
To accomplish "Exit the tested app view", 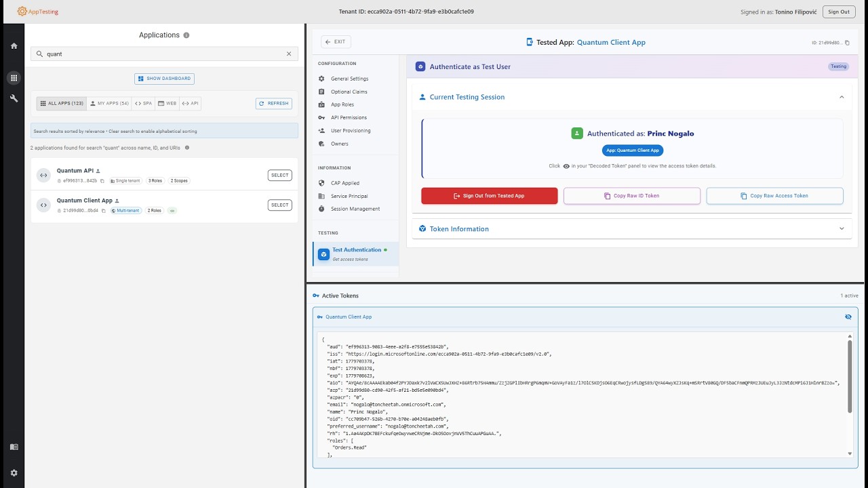I will [x=336, y=42].
